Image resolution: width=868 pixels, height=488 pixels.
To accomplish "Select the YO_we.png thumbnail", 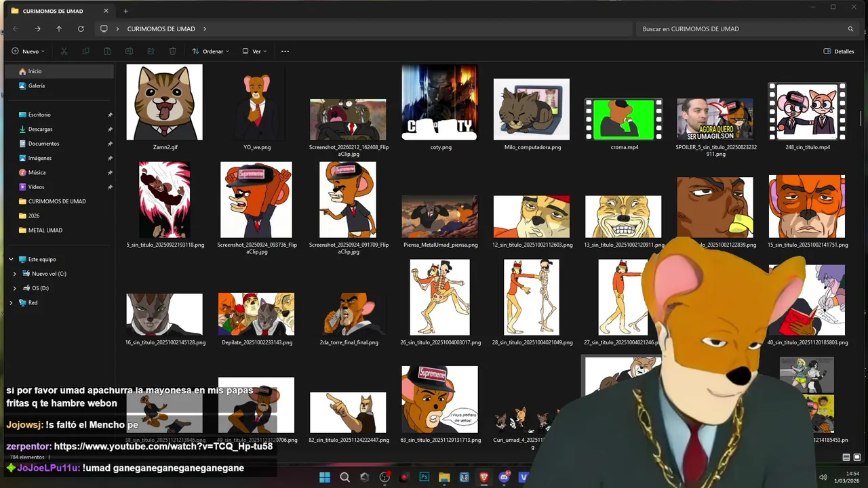I will pyautogui.click(x=256, y=102).
